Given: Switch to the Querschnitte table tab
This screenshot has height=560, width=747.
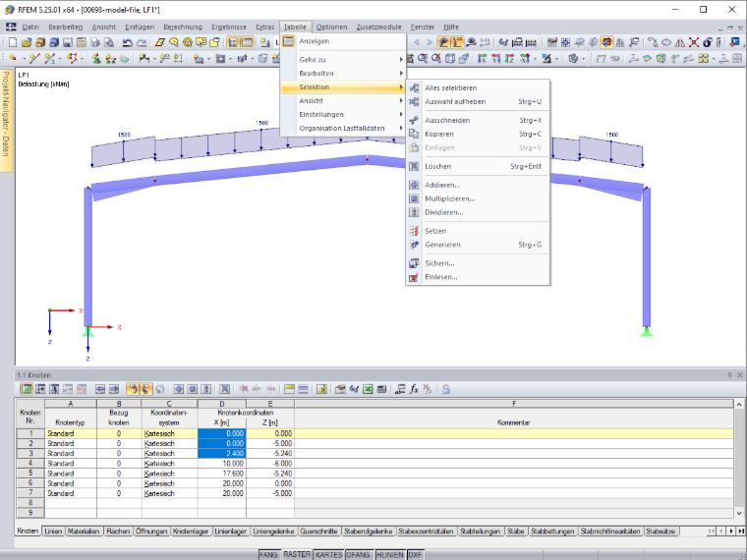Looking at the screenshot, I should pos(318,531).
